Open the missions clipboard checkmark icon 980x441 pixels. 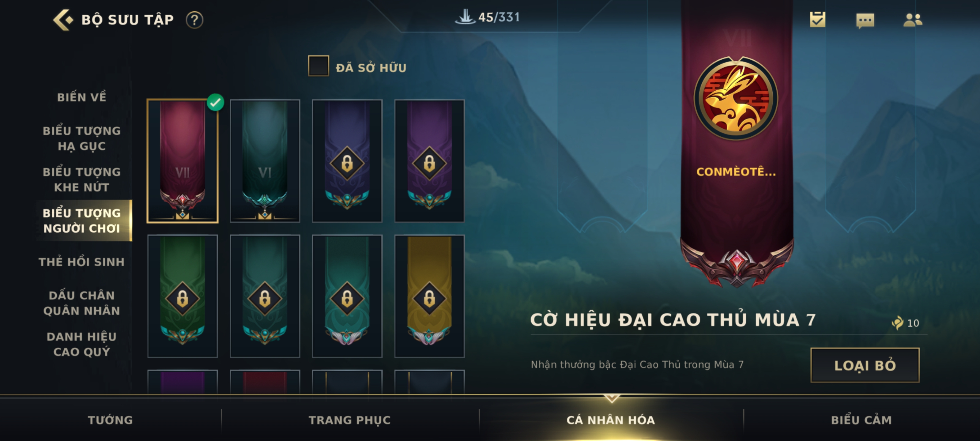pos(818,19)
